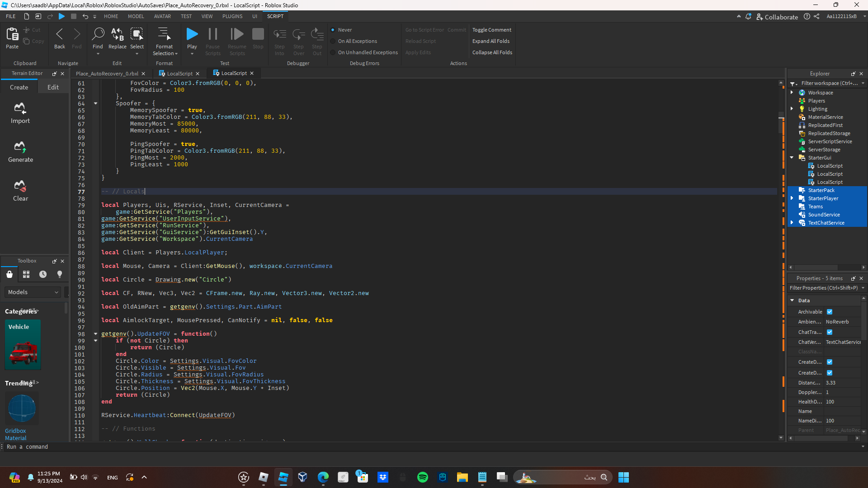The height and width of the screenshot is (488, 868).
Task: Open Spotify from the taskbar
Action: (x=423, y=477)
